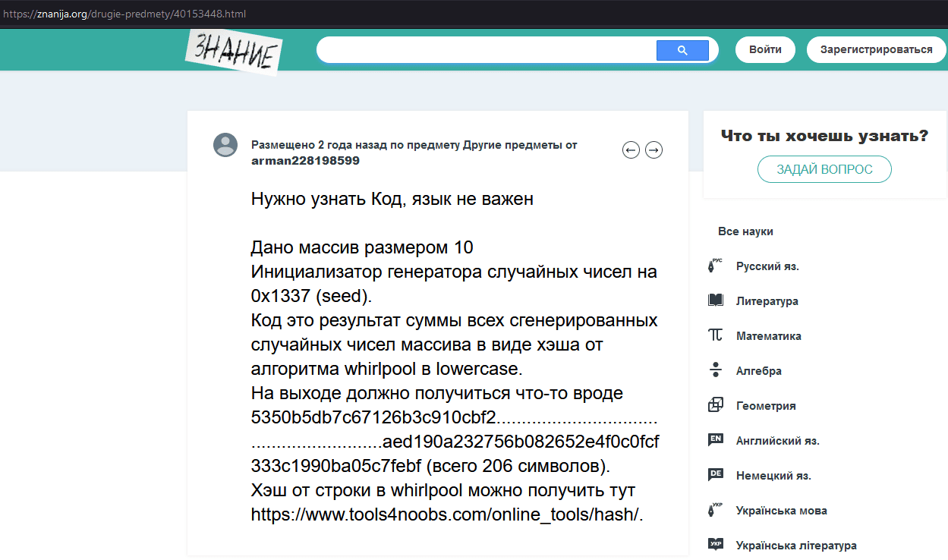
Task: Click the Немецкий яз. DE icon
Action: [x=715, y=475]
